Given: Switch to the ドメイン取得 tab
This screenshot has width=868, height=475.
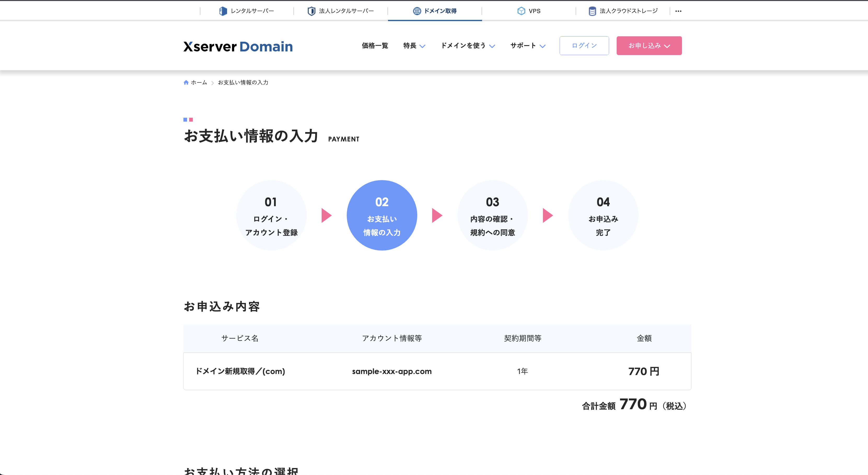Looking at the screenshot, I should [435, 11].
